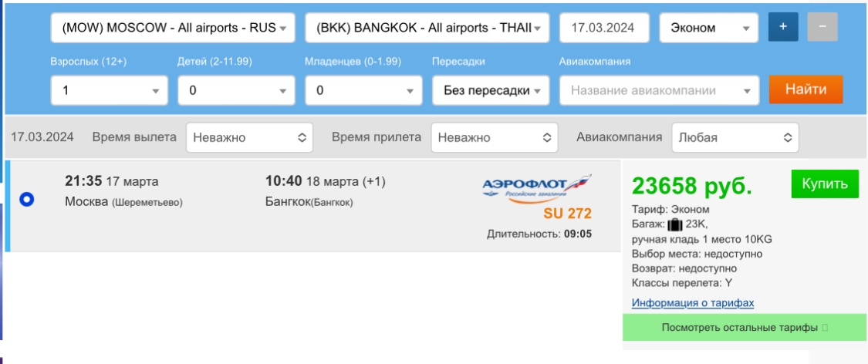Click the green Купить buy button
The image size is (868, 364).
824,184
